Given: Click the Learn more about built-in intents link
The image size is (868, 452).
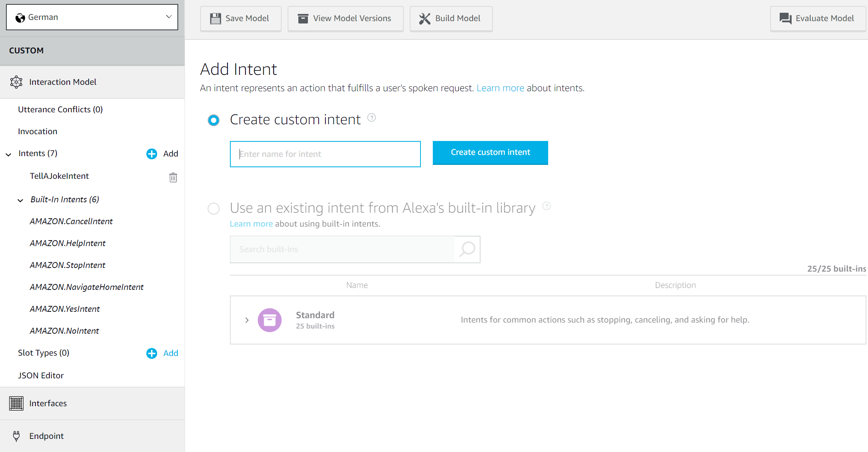Looking at the screenshot, I should (250, 224).
